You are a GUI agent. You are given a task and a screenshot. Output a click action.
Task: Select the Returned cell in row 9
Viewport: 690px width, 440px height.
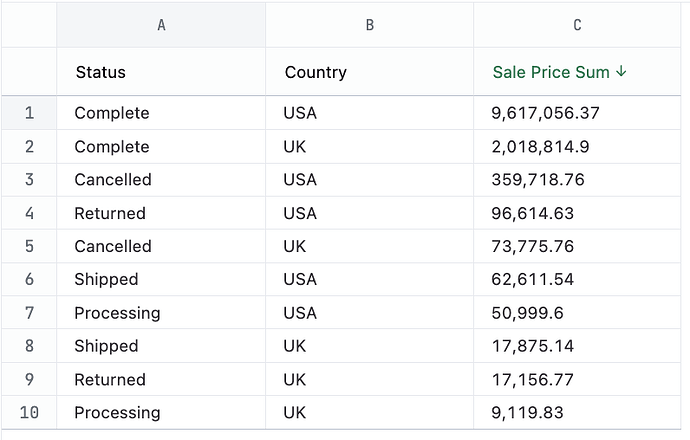[110, 379]
